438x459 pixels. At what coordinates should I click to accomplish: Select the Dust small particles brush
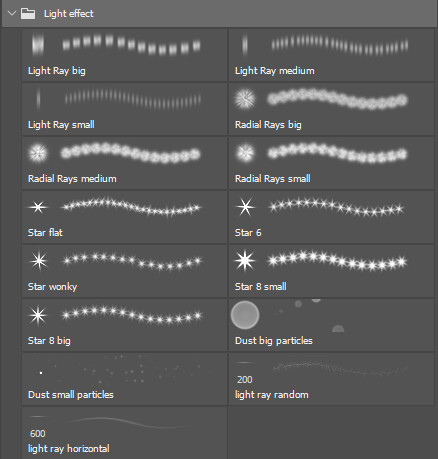pyautogui.click(x=124, y=379)
